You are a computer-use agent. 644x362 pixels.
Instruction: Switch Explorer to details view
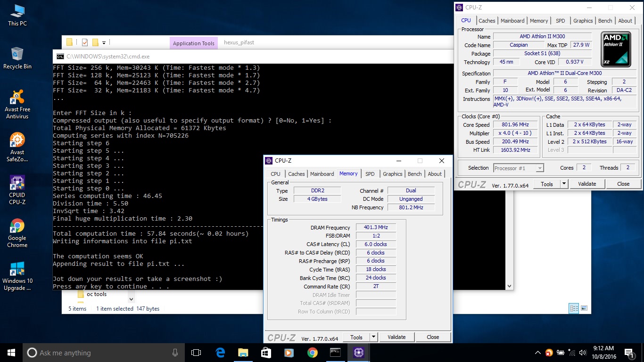click(574, 308)
